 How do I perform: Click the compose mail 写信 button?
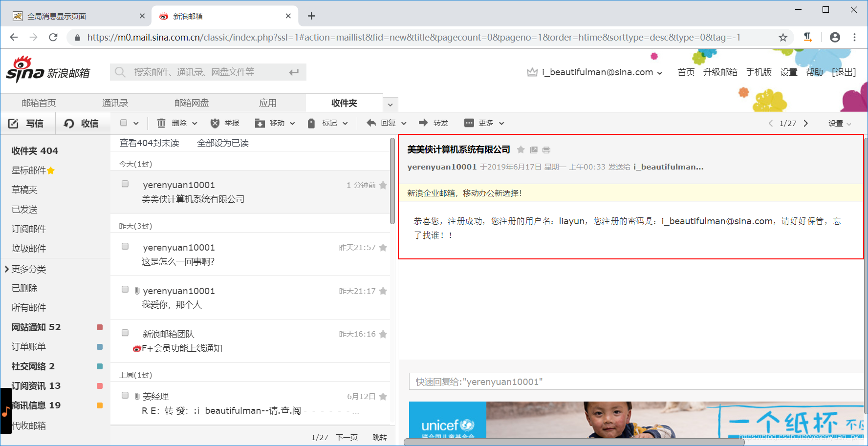click(26, 123)
